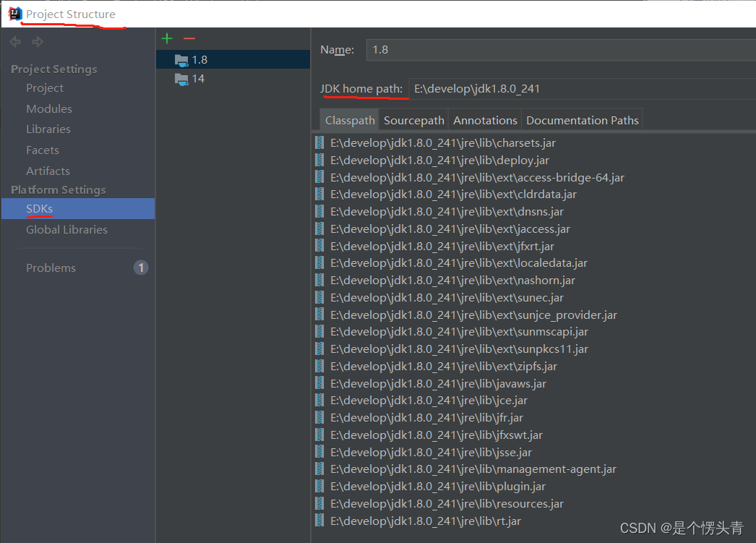Select the cldrdata.jar classpath entry
Screen dimensions: 756x543
(x=453, y=194)
